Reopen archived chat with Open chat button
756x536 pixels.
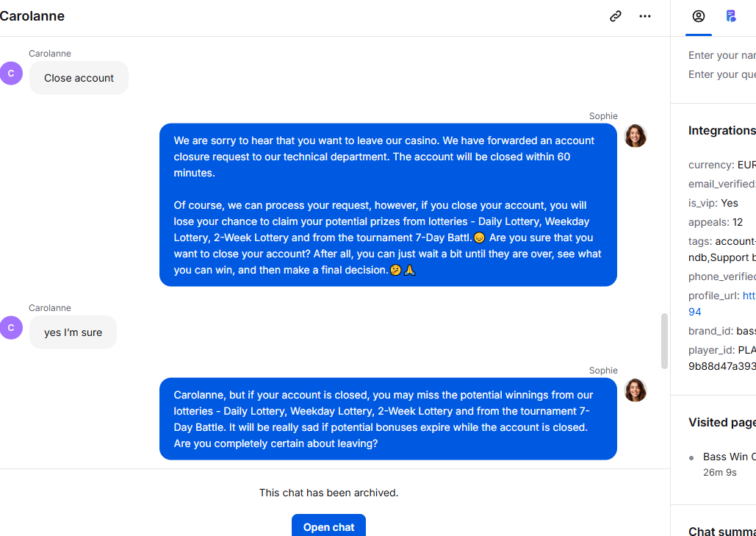pyautogui.click(x=329, y=527)
